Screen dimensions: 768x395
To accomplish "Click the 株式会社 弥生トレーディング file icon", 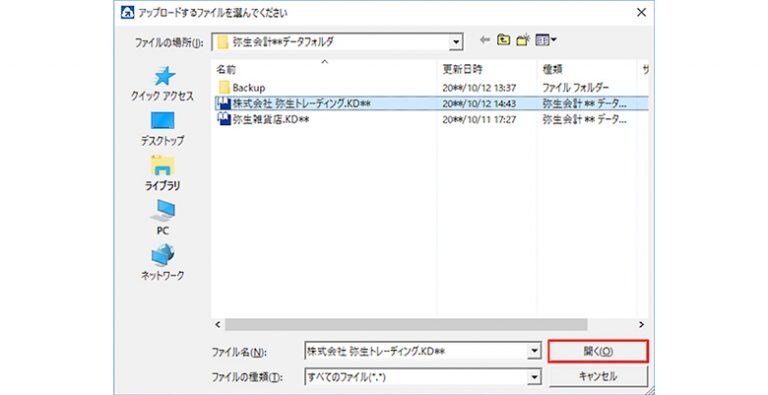I will (224, 103).
